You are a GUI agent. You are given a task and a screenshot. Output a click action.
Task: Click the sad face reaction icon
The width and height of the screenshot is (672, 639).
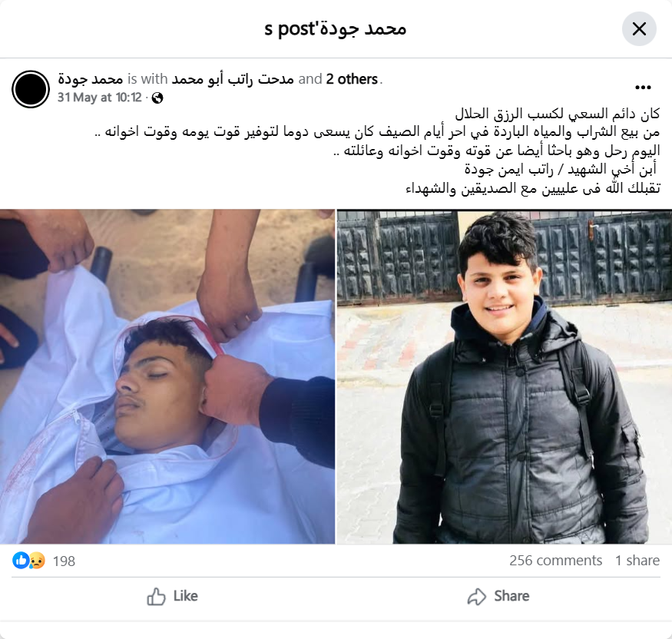tap(37, 560)
